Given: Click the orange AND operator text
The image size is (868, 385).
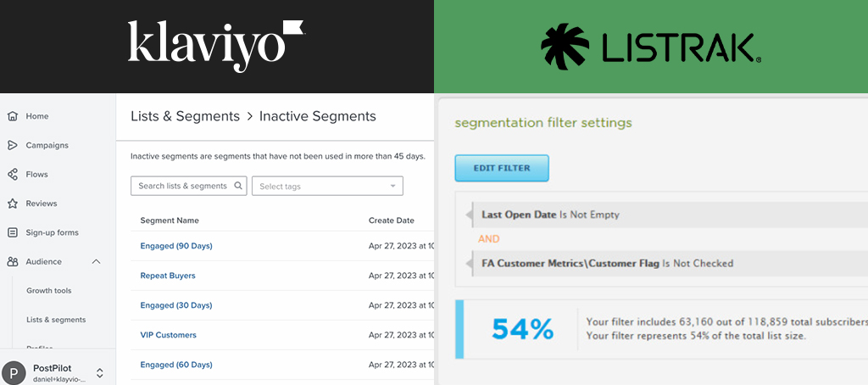Looking at the screenshot, I should pyautogui.click(x=489, y=239).
